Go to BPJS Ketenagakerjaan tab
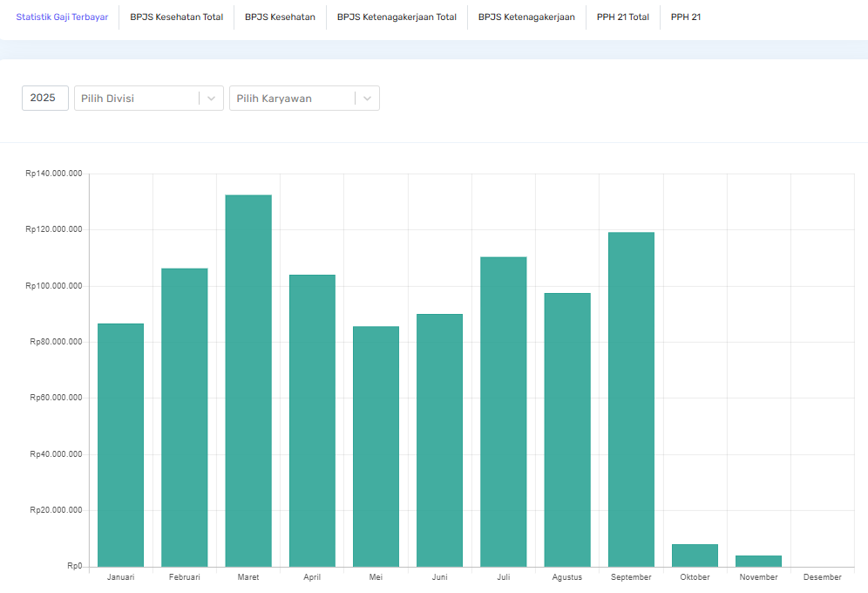The width and height of the screenshot is (868, 593). point(526,17)
